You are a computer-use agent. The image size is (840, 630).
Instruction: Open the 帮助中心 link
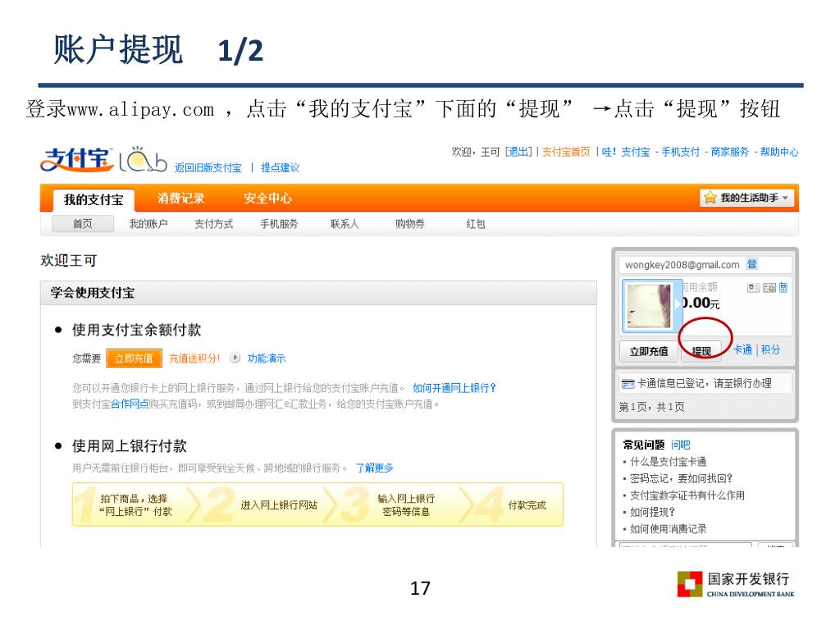tap(779, 152)
